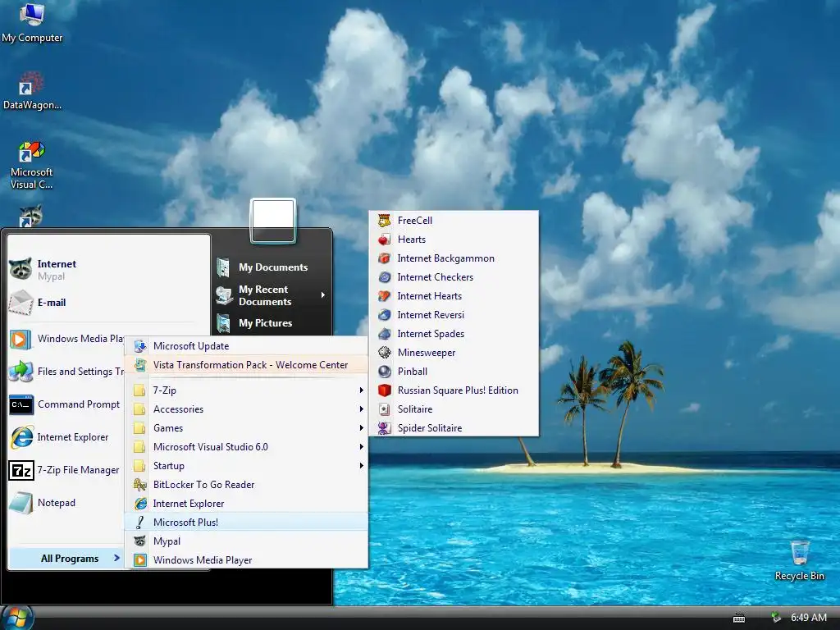The width and height of the screenshot is (840, 630).
Task: Click the Command Prompt icon in the Start menu
Action: (21, 404)
